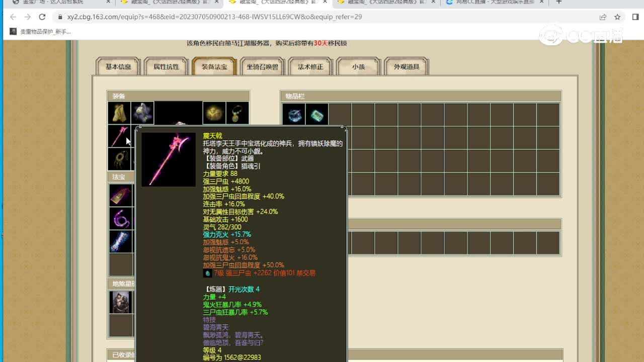This screenshot has width=644, height=362.
Task: Open the 小孩 tab
Action: coord(358,67)
